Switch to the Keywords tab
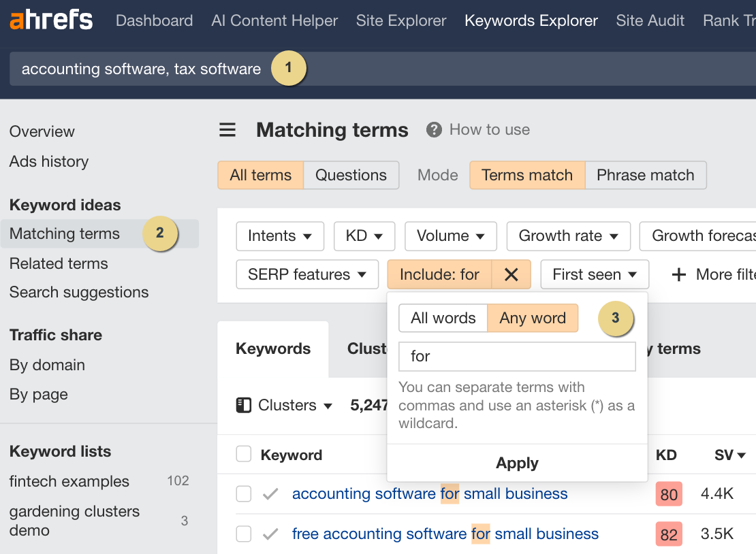This screenshot has width=756, height=554. pos(273,348)
